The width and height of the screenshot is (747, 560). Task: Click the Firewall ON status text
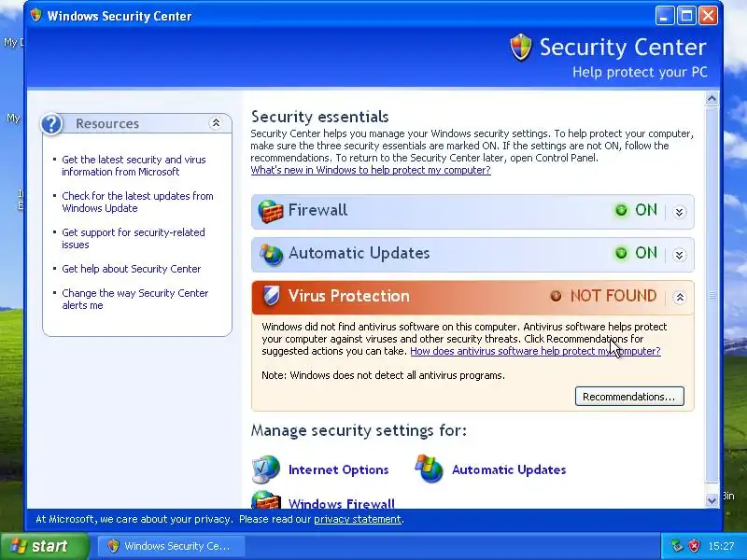pos(646,210)
